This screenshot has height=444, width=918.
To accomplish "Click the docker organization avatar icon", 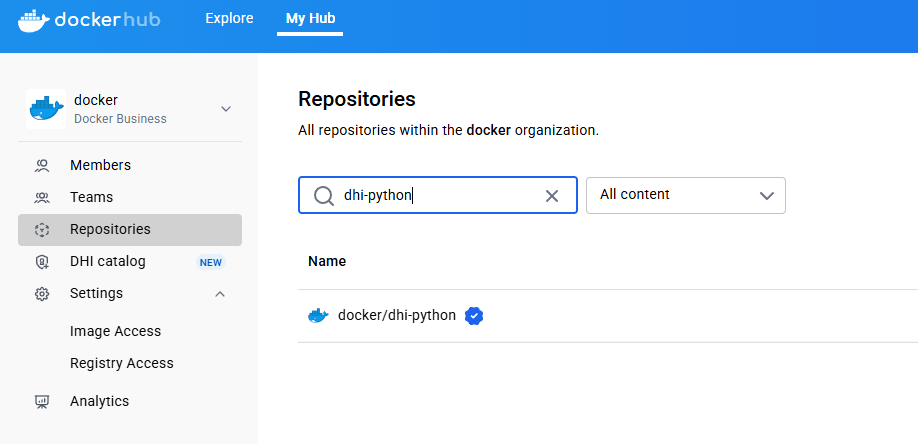I will pos(46,109).
